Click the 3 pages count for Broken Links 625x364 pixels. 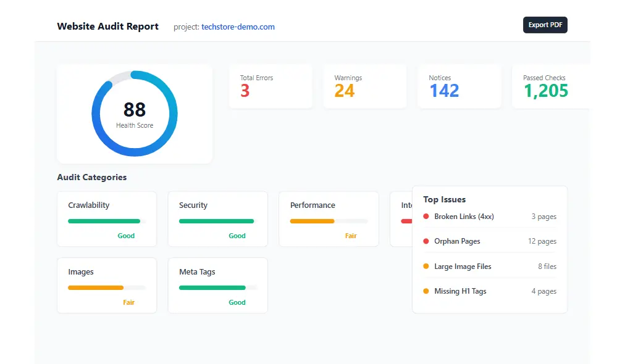pos(543,217)
